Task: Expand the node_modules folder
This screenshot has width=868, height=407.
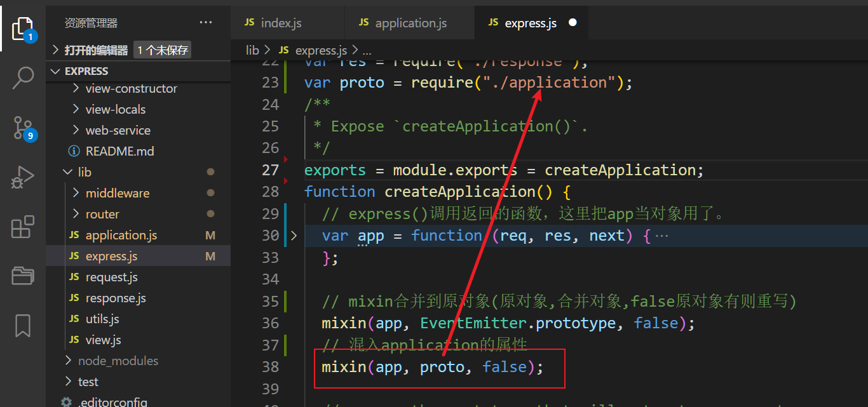Action: click(118, 361)
